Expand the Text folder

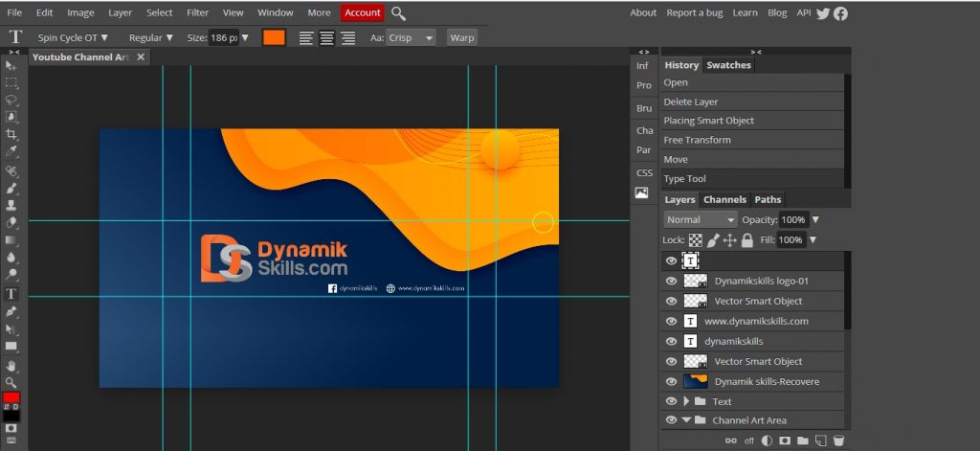pos(685,401)
